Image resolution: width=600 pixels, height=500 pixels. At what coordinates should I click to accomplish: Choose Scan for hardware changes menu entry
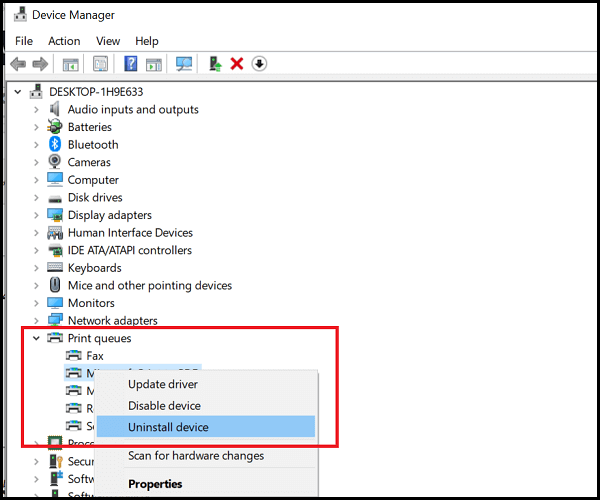click(x=206, y=456)
